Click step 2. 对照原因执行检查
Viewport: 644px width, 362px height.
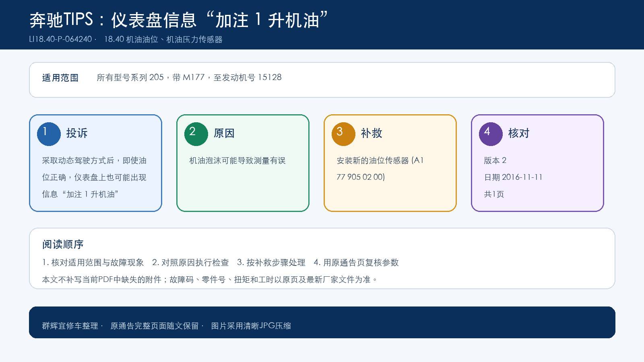(x=190, y=263)
